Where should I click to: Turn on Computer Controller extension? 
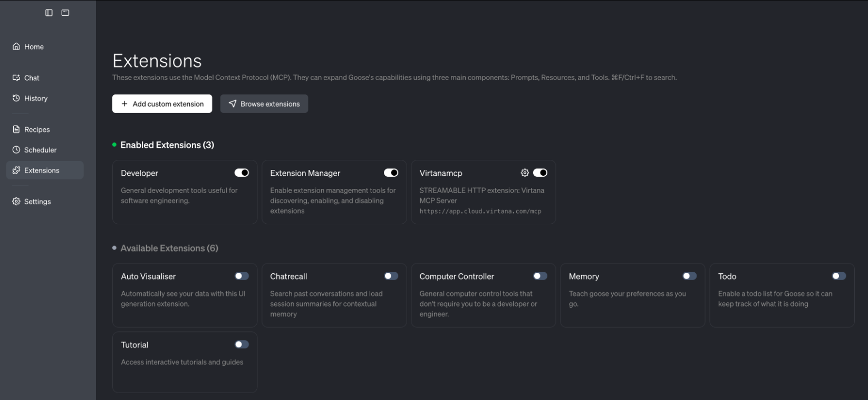(x=540, y=276)
